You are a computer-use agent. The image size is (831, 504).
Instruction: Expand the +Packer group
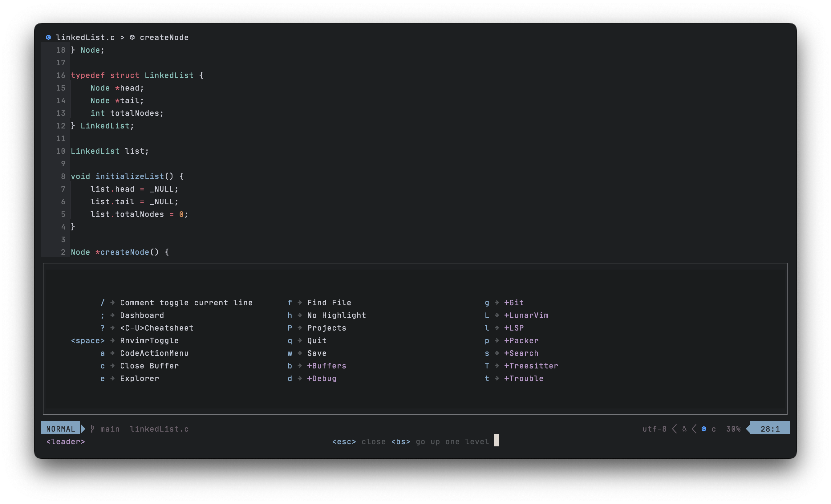[521, 340]
